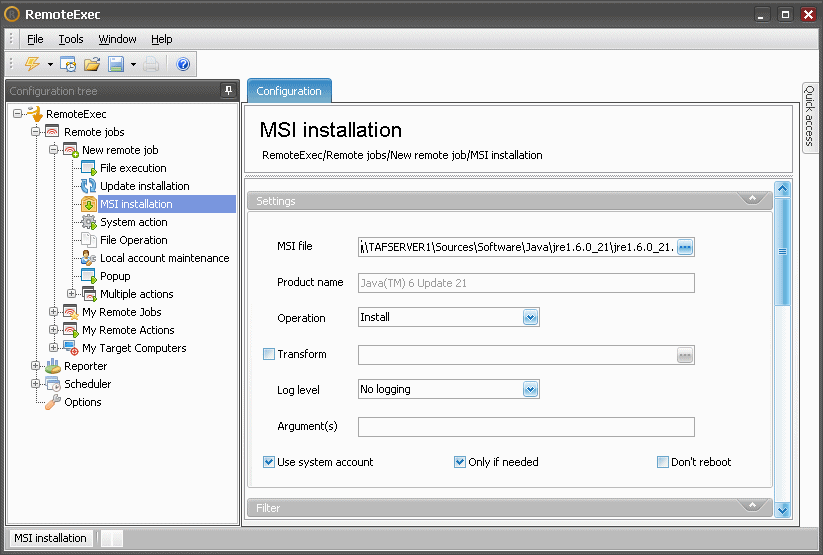Check the Don't reboot option
Screen dimensions: 823x555
pos(663,462)
